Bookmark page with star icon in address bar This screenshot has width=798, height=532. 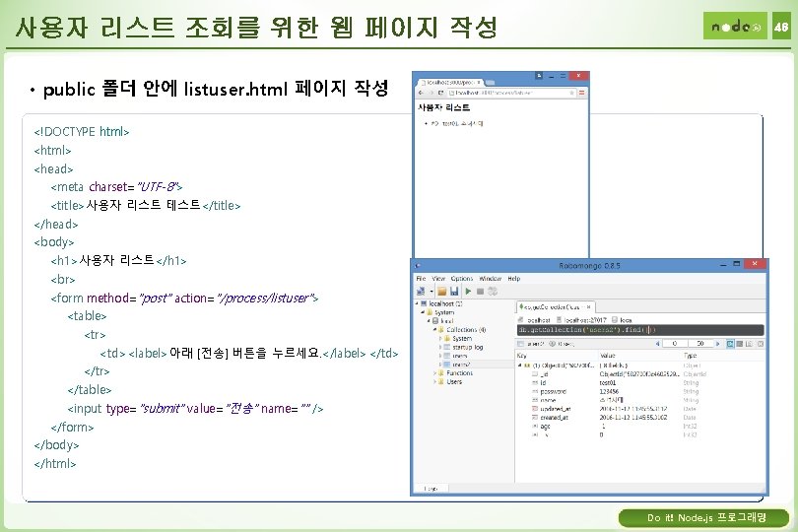[571, 93]
